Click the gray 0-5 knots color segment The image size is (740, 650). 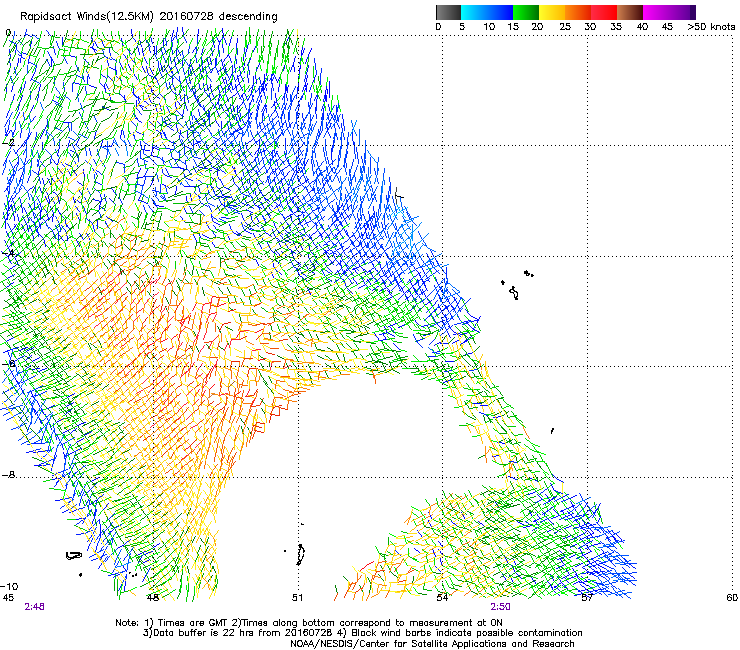(x=448, y=12)
